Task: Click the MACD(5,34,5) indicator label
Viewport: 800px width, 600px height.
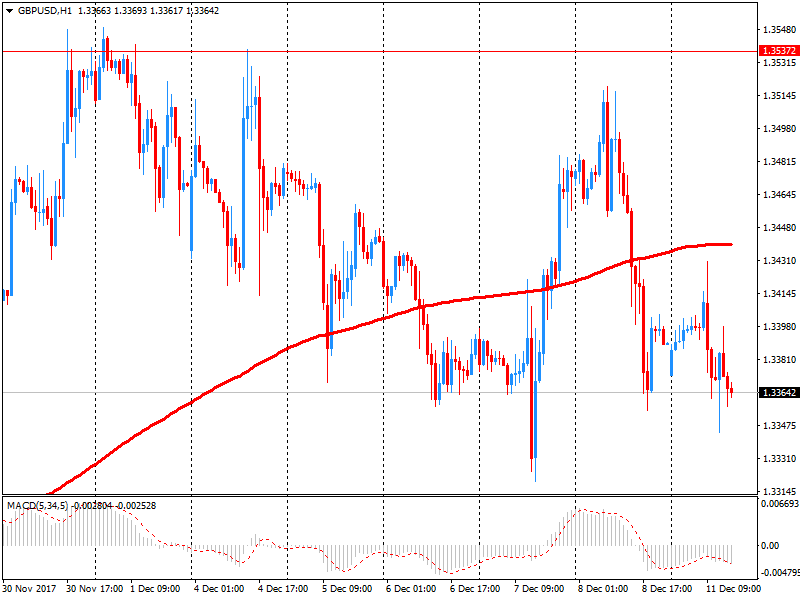Action: pyautogui.click(x=37, y=506)
